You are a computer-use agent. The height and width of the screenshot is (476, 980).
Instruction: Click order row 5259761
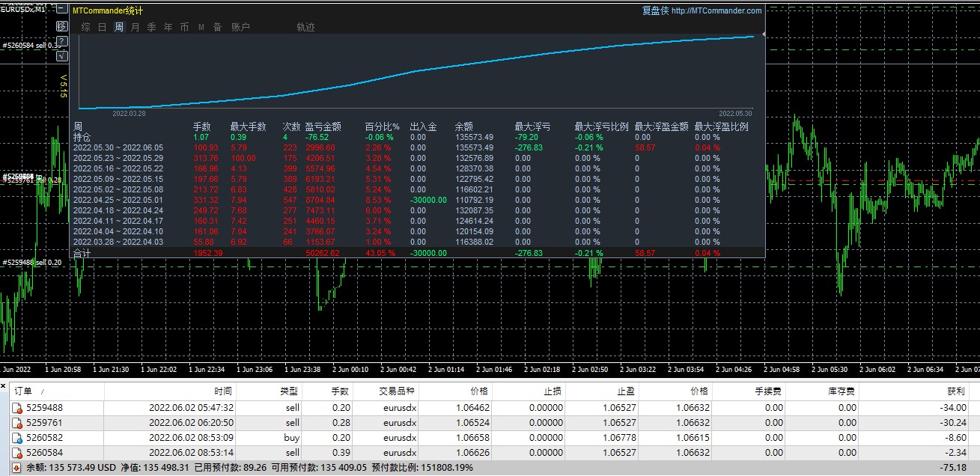click(490, 423)
